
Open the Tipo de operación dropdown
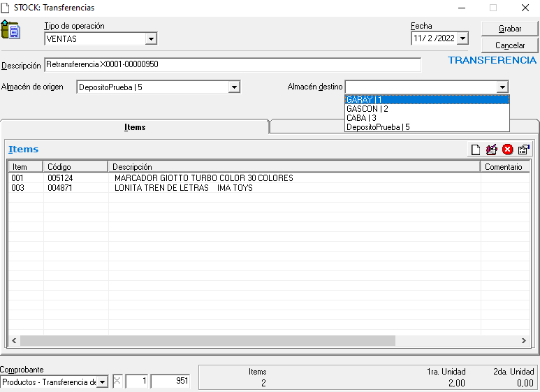click(151, 39)
